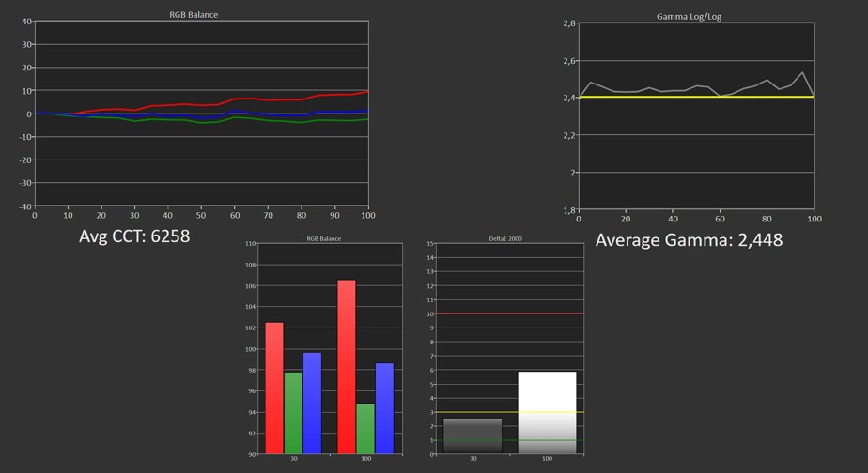868x473 pixels.
Task: Select the green bar at 100 in bar chart
Action: [365, 429]
